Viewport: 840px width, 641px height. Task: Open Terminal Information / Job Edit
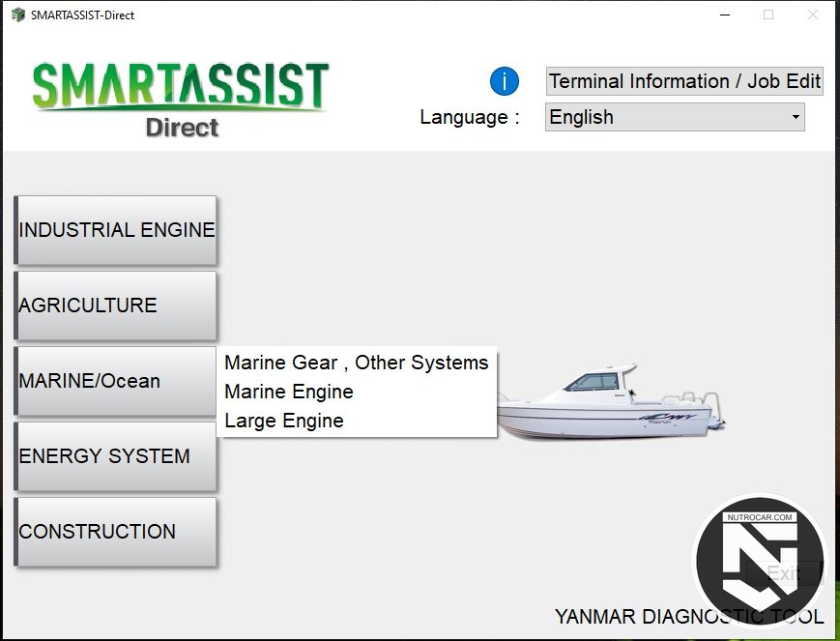(684, 81)
